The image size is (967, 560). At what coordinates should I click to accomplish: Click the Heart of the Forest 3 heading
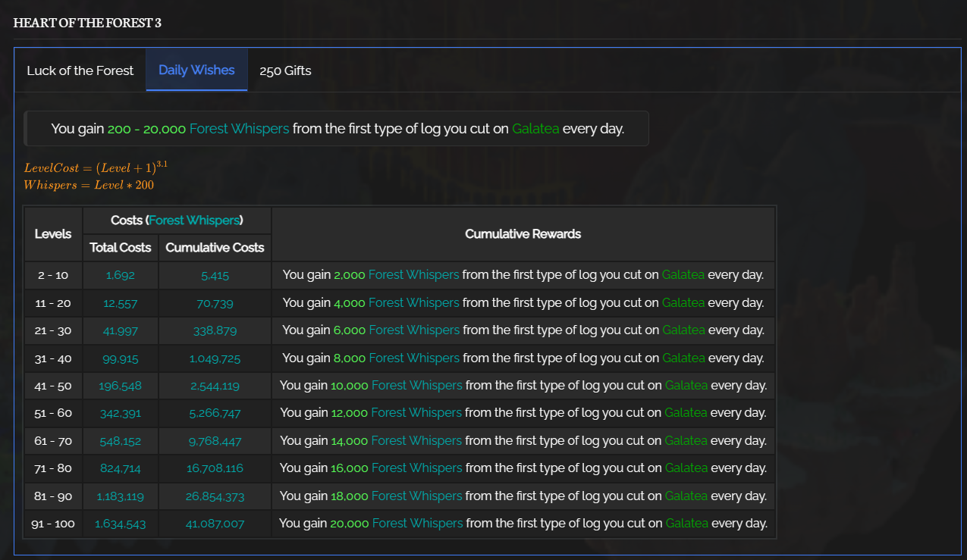pos(87,23)
